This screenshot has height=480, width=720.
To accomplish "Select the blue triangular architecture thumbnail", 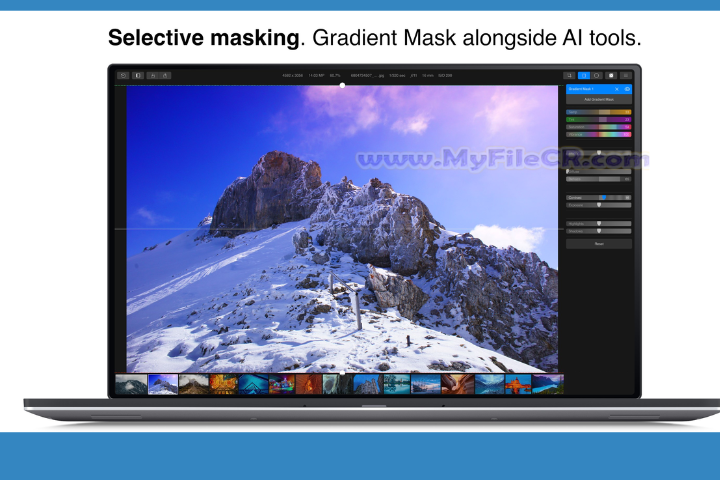I will point(253,384).
